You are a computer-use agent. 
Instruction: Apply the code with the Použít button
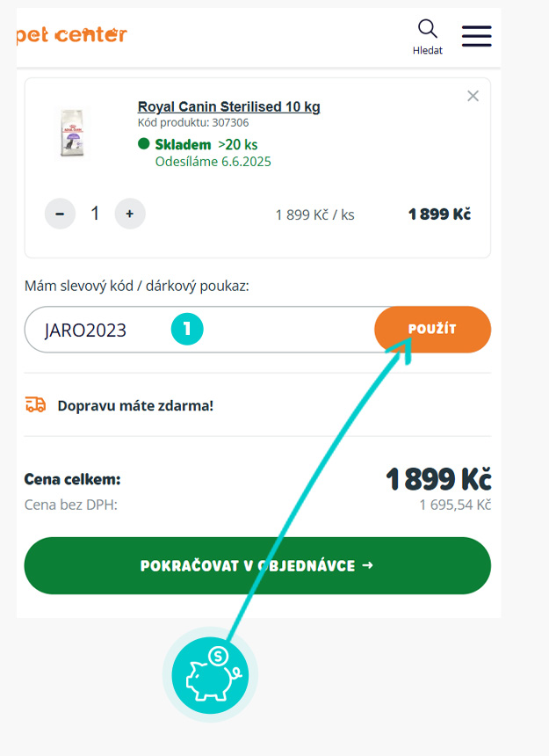pyautogui.click(x=432, y=330)
